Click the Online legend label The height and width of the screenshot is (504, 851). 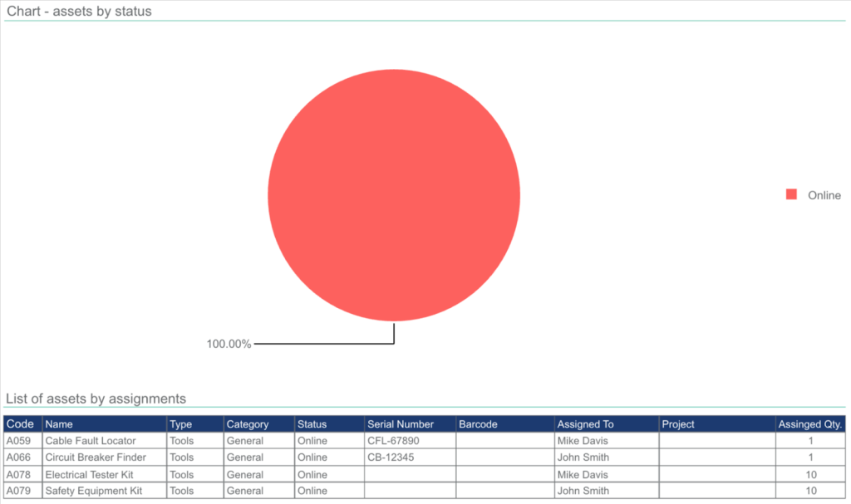point(824,196)
